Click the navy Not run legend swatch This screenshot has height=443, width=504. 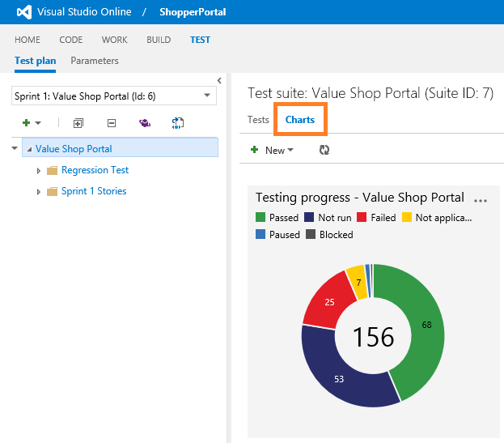[309, 217]
